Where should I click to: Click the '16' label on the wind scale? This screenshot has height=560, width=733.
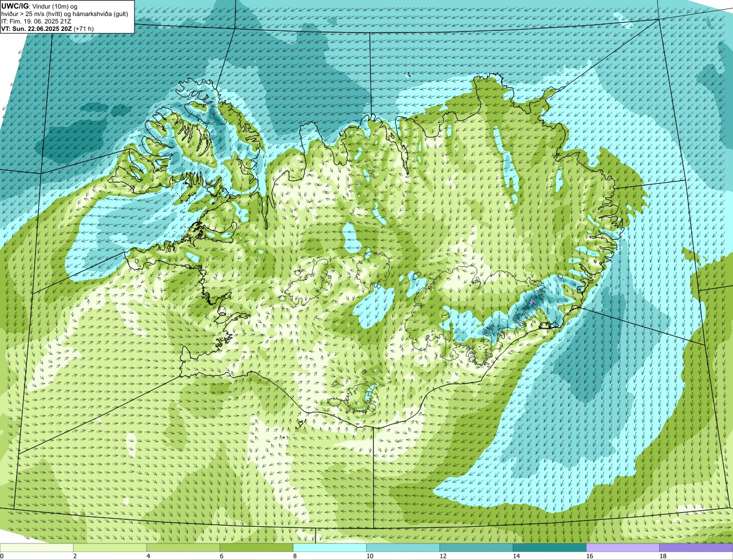pyautogui.click(x=590, y=556)
